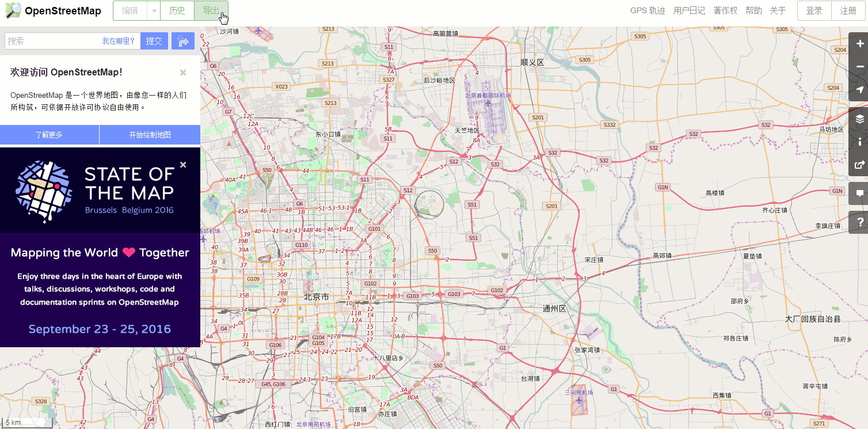
Task: Activate the query features question mark icon
Action: (859, 222)
